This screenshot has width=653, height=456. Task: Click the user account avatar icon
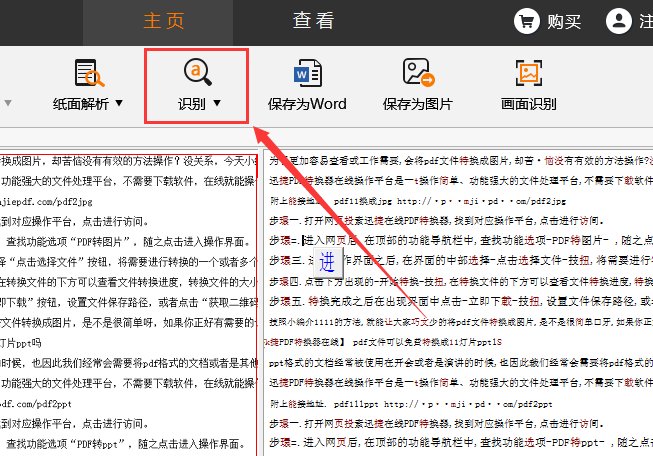tap(621, 21)
